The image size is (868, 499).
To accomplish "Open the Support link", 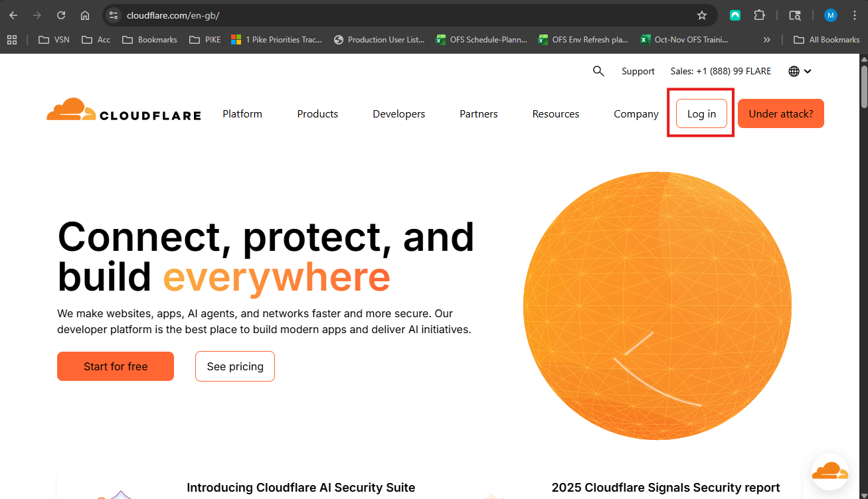I will coord(638,71).
